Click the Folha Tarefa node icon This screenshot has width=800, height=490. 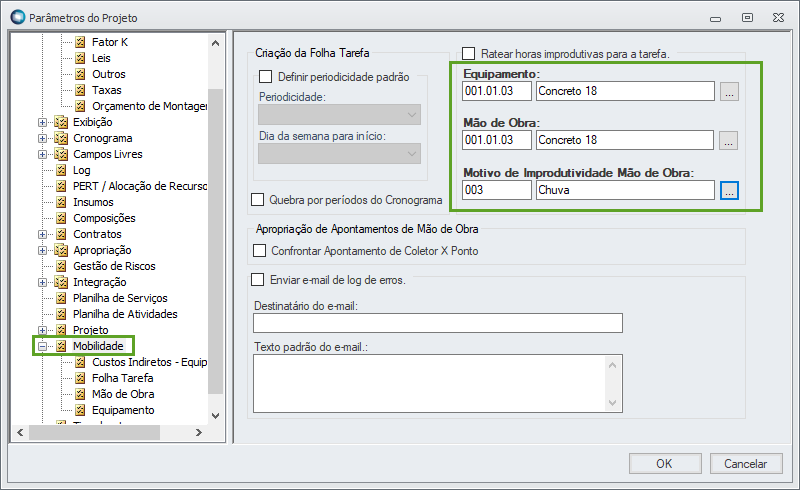pyautogui.click(x=81, y=378)
